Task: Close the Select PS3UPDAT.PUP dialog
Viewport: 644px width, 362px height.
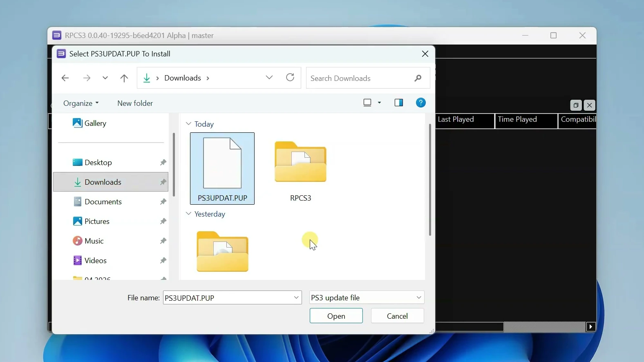Action: tap(425, 54)
